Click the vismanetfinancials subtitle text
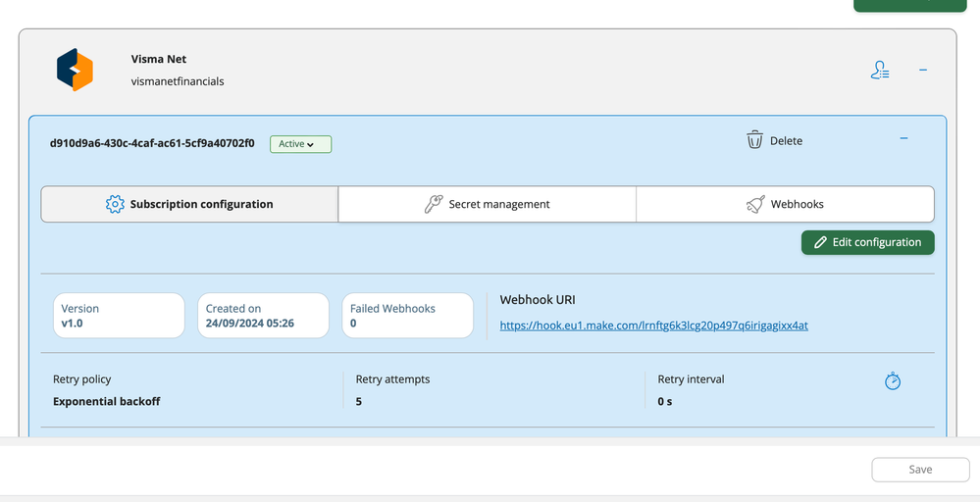 178,81
